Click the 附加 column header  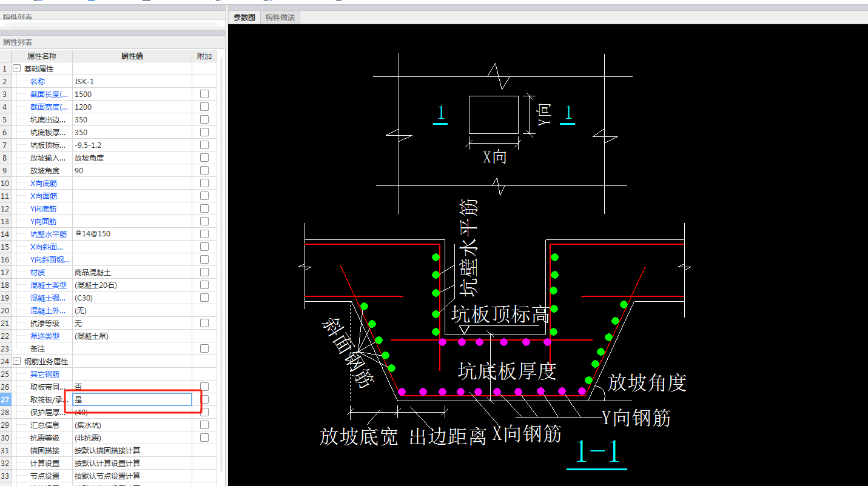coord(204,56)
